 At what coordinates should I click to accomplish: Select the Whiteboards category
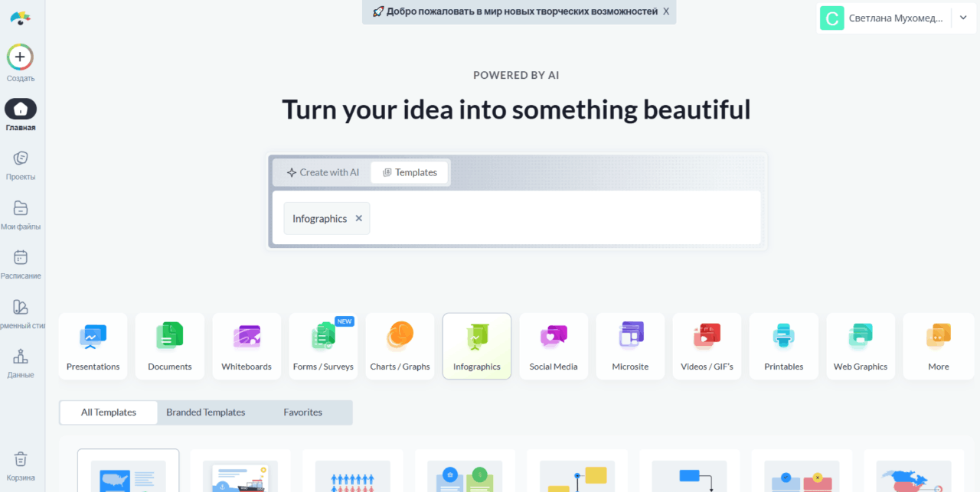click(x=247, y=346)
